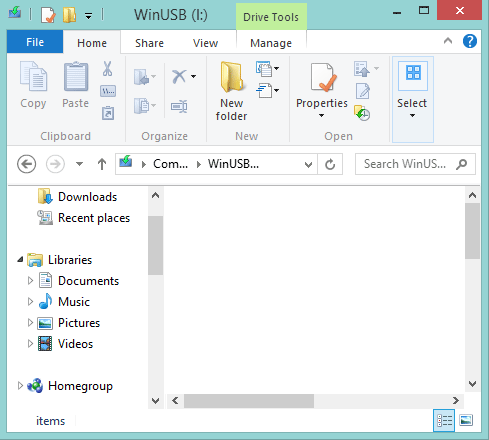
Task: Click the Easy access icon
Action: (x=264, y=91)
